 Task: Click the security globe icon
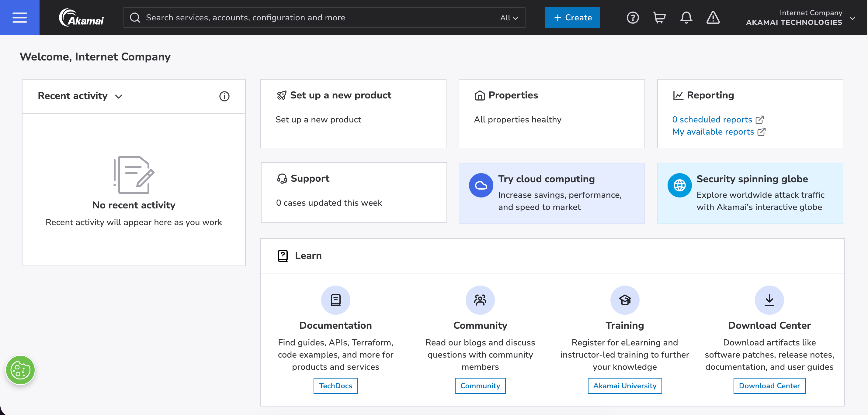(679, 185)
